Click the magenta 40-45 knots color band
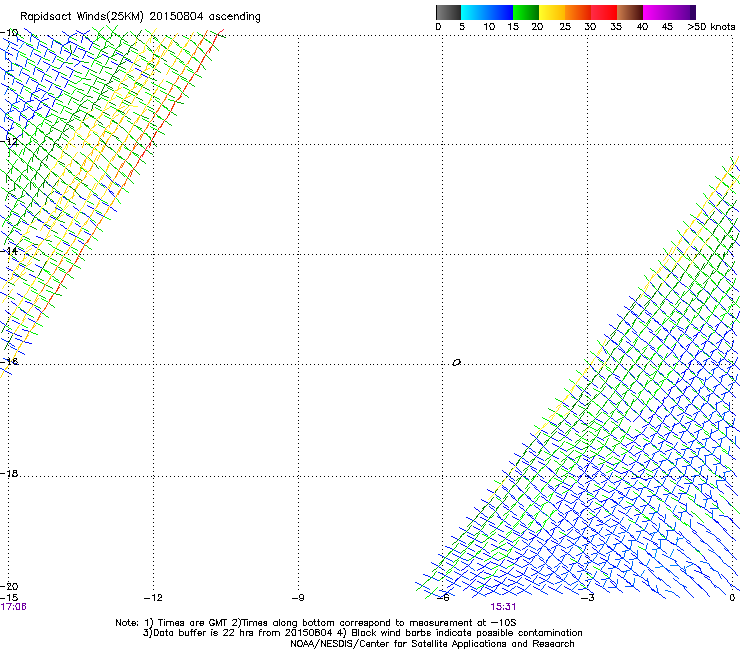The height and width of the screenshot is (650, 740). tap(656, 12)
